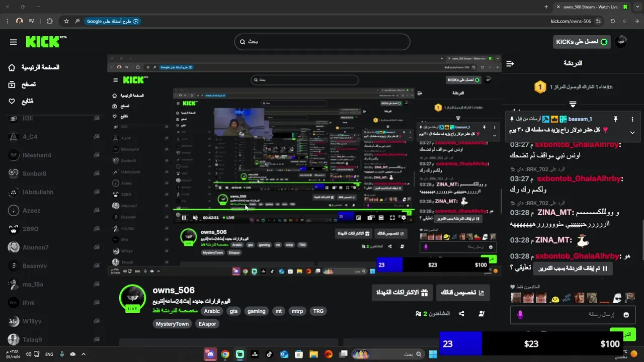Toggle player fullscreen icon
Screen dimensions: 644x362
pos(392,218)
